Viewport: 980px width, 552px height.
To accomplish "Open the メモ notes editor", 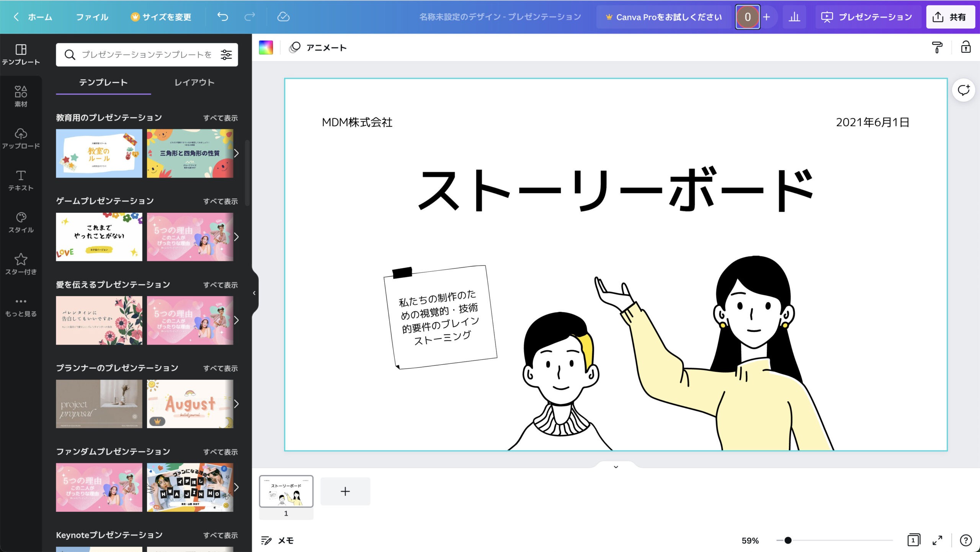I will 277,541.
